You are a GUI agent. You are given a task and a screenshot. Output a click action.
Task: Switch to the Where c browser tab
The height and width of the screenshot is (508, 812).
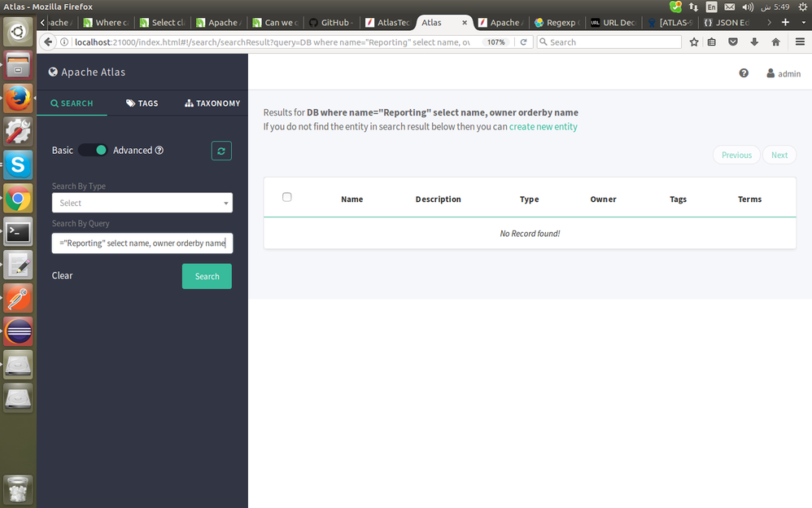click(106, 23)
